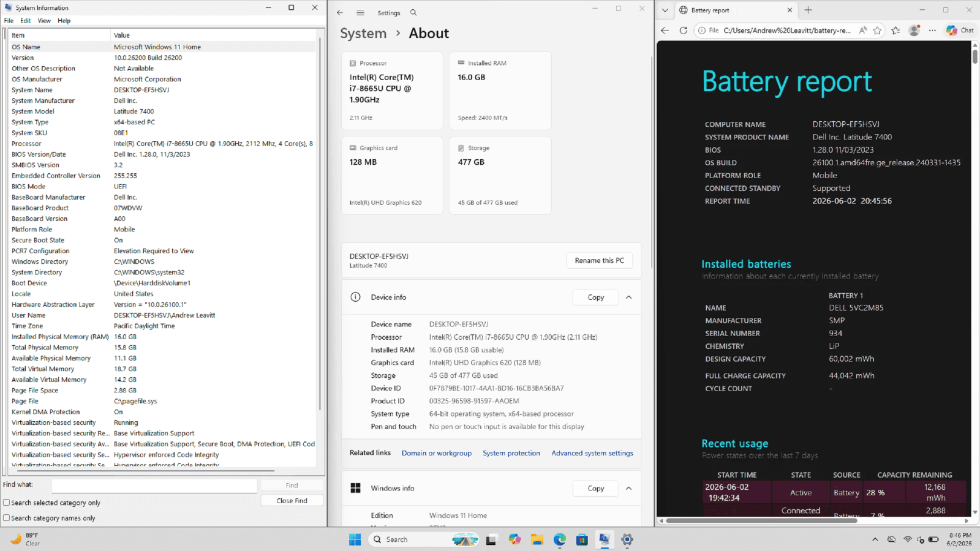The width and height of the screenshot is (980, 551).
Task: Open a new tab in Edge
Action: tap(809, 10)
